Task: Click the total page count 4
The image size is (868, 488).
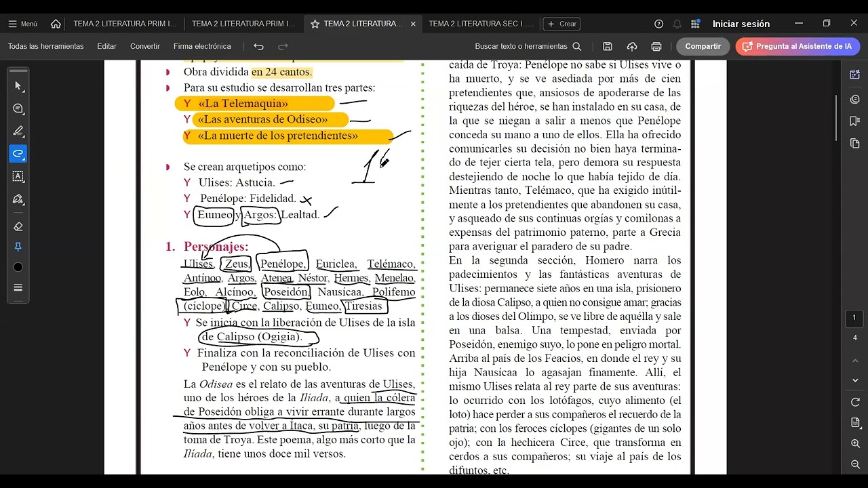Action: point(854,338)
